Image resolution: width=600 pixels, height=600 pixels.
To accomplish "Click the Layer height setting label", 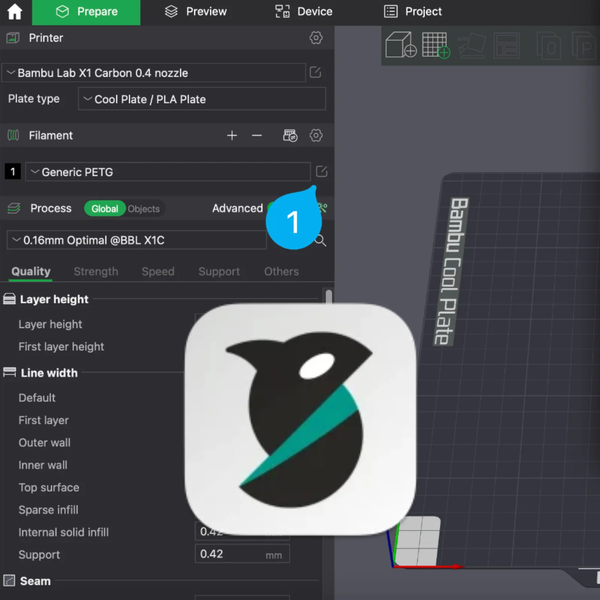I will click(x=50, y=324).
